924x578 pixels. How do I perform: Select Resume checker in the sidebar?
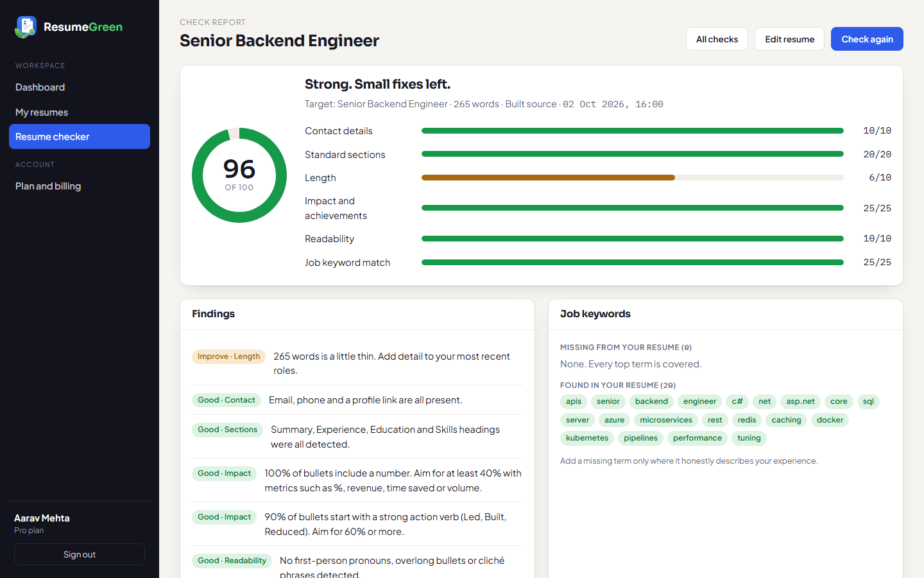(80, 137)
